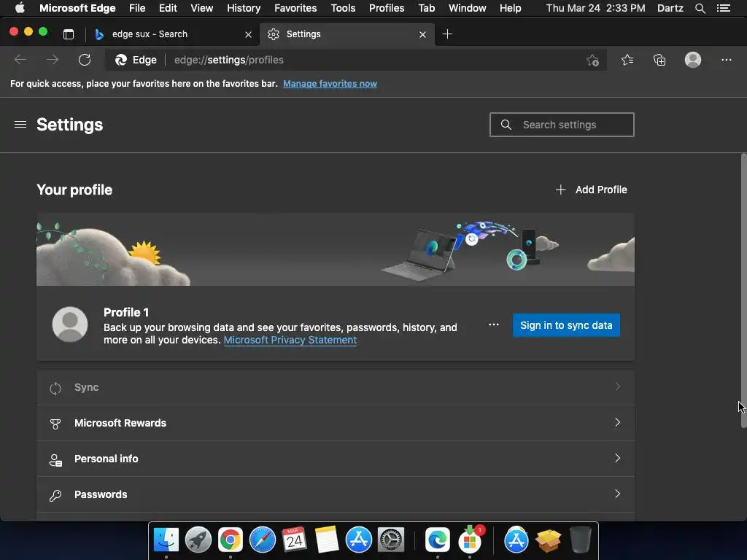
Task: Reload the page with refresh icon
Action: pos(85,60)
